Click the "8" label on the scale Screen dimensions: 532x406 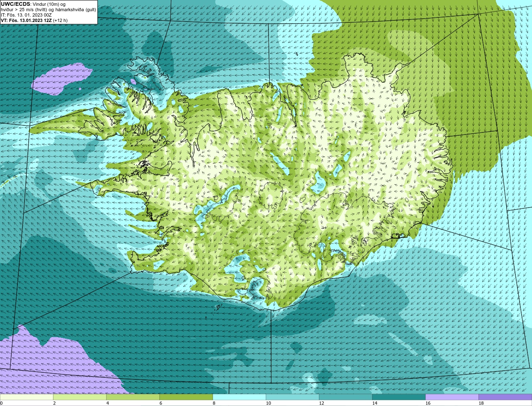point(214,403)
